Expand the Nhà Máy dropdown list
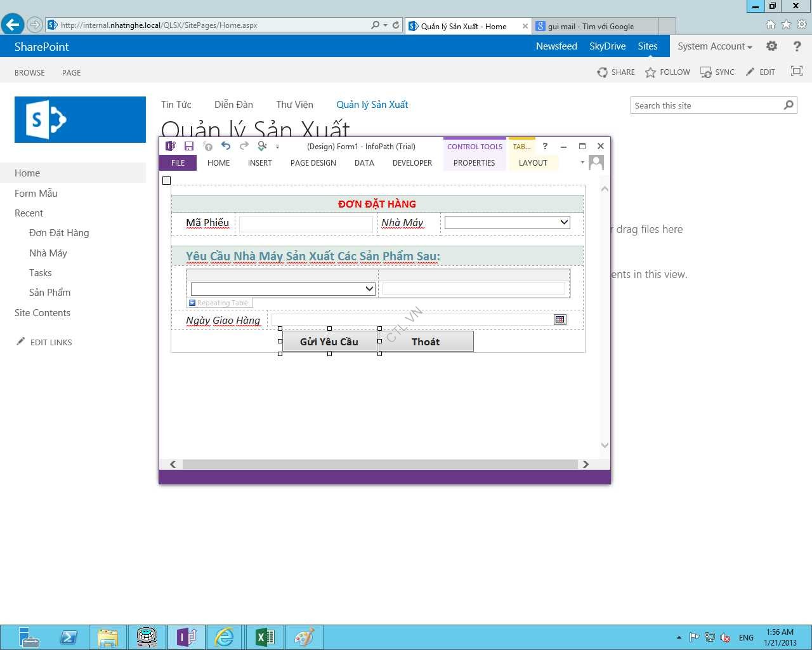Viewport: 812px width, 650px height. point(563,222)
